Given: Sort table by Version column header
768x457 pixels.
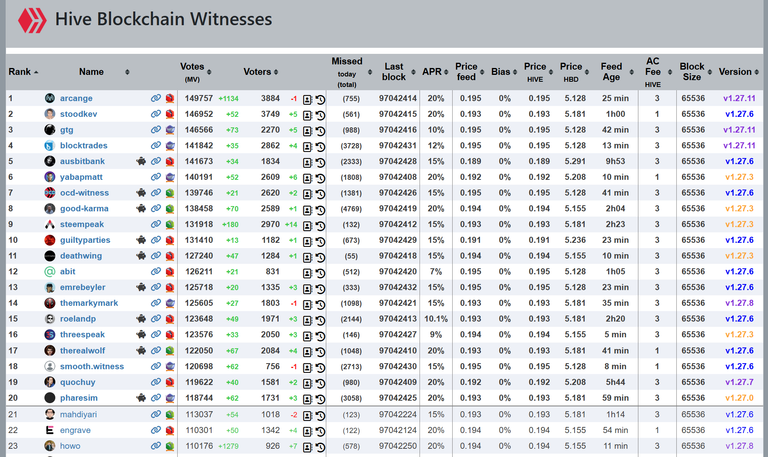Looking at the screenshot, I should point(739,72).
